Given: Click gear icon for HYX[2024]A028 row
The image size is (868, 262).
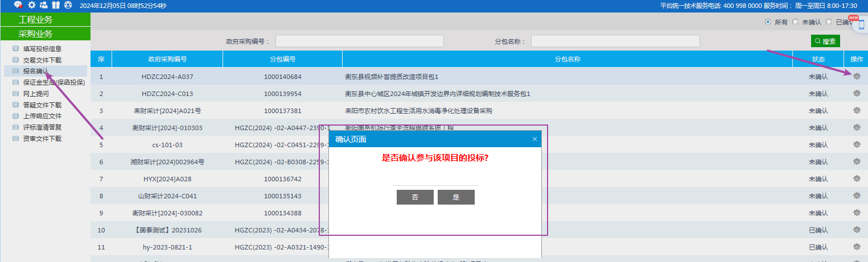Looking at the screenshot, I should (x=857, y=178).
